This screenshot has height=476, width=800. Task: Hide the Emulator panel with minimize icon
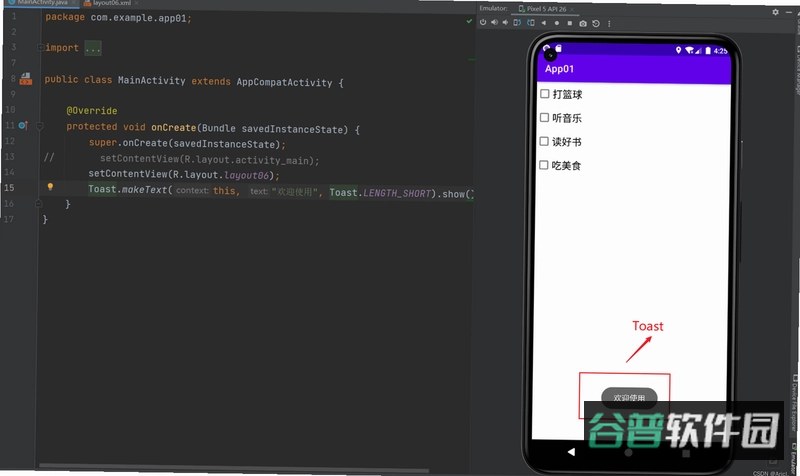tap(789, 12)
